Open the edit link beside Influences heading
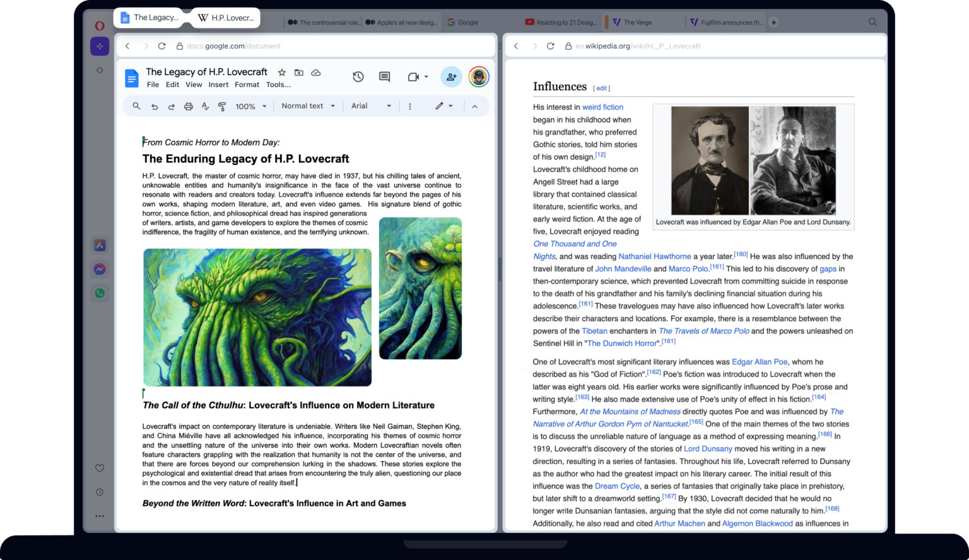The image size is (969, 560). click(x=601, y=88)
